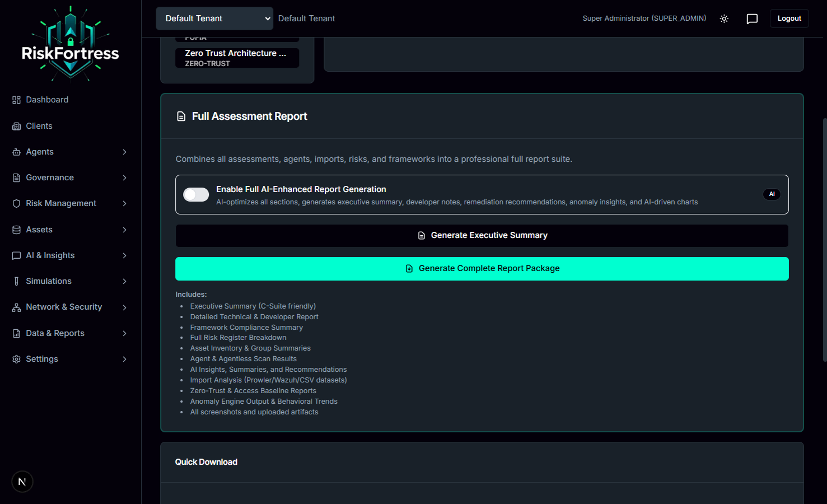Click Generate Complete Report Package
This screenshot has height=504, width=827.
tap(482, 268)
